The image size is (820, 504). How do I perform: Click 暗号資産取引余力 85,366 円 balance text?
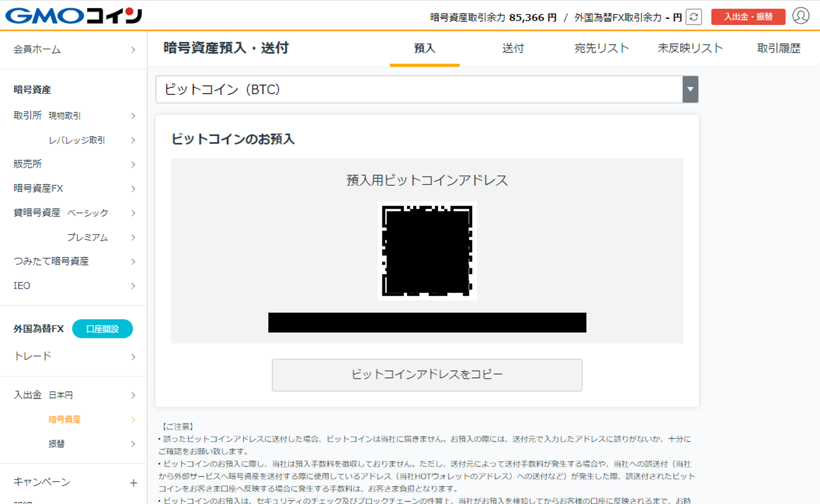pyautogui.click(x=493, y=17)
